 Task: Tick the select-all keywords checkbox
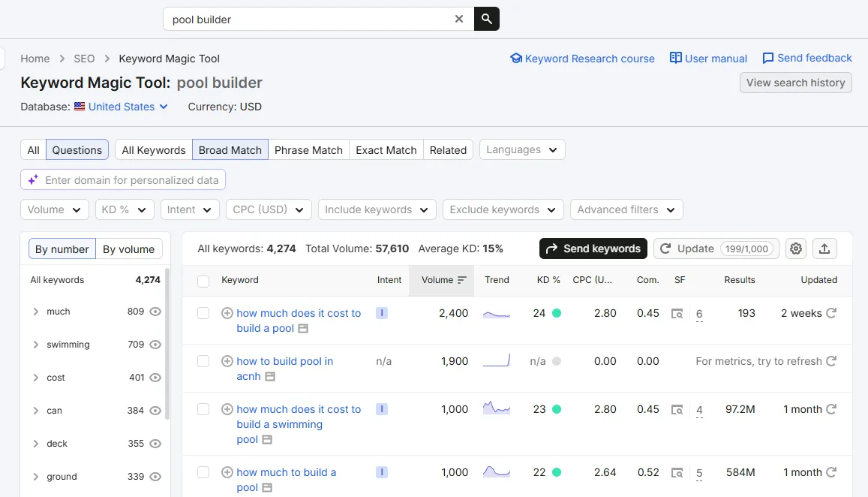coord(203,281)
